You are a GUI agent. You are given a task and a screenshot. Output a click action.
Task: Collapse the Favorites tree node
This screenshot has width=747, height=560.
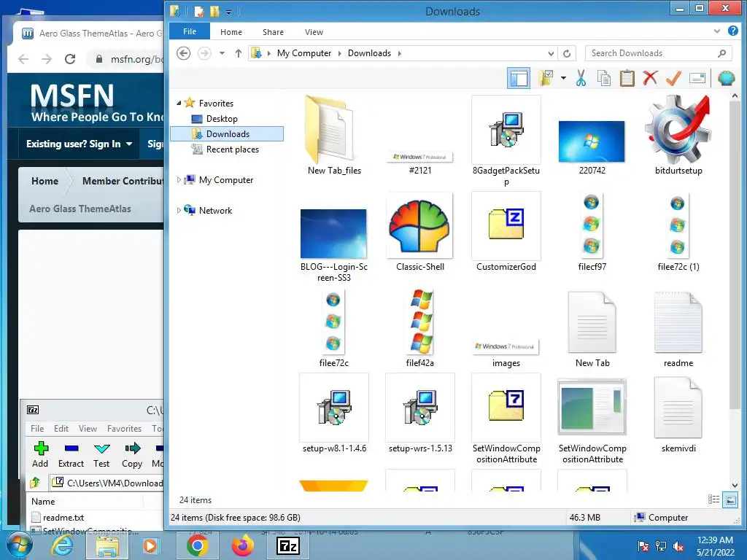(179, 103)
